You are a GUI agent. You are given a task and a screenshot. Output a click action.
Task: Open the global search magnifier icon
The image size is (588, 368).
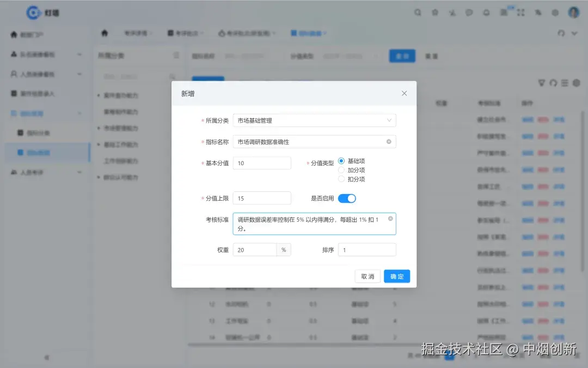[418, 12]
